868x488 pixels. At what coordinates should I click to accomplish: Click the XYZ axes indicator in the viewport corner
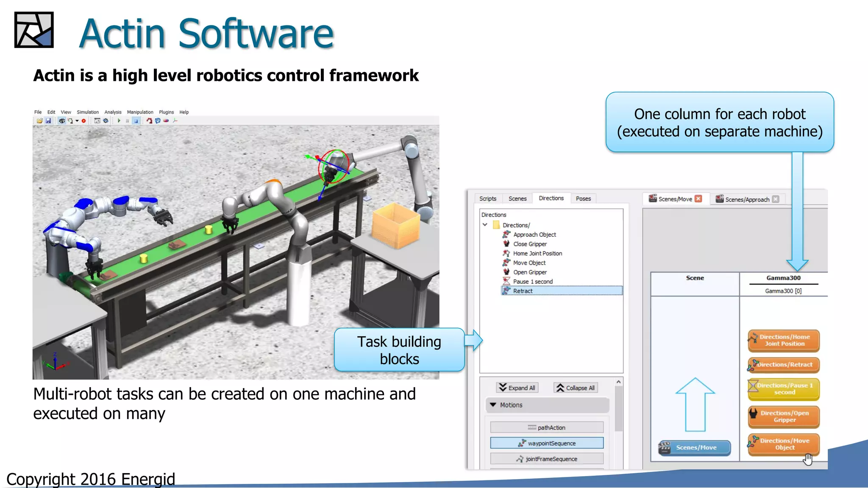[55, 361]
